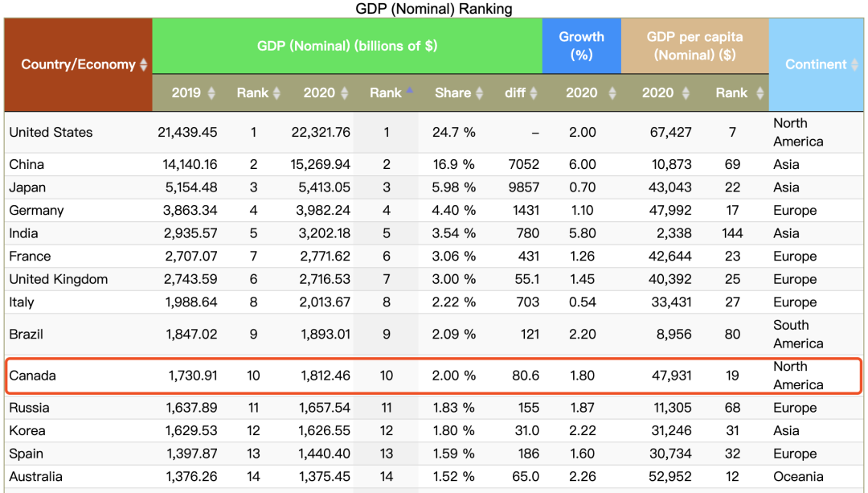Sort by GDP per capita Rank arrows
This screenshot has height=493, width=868.
[760, 93]
